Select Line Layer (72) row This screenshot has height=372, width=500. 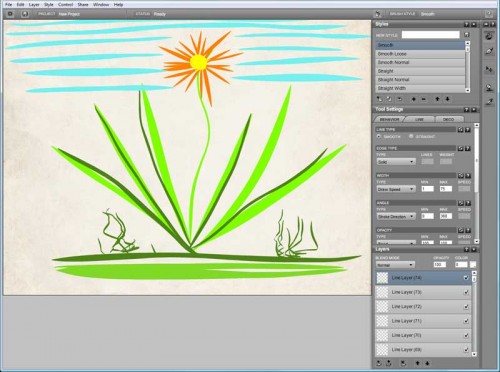point(423,306)
